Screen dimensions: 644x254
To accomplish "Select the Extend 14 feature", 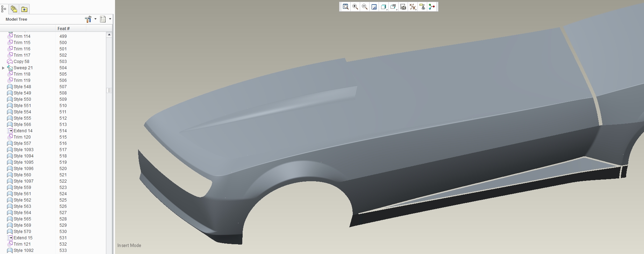I will click(x=20, y=131).
